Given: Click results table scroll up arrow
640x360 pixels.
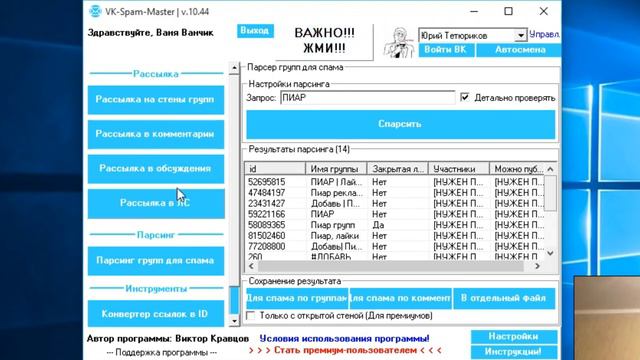Looking at the screenshot, I should (550, 169).
